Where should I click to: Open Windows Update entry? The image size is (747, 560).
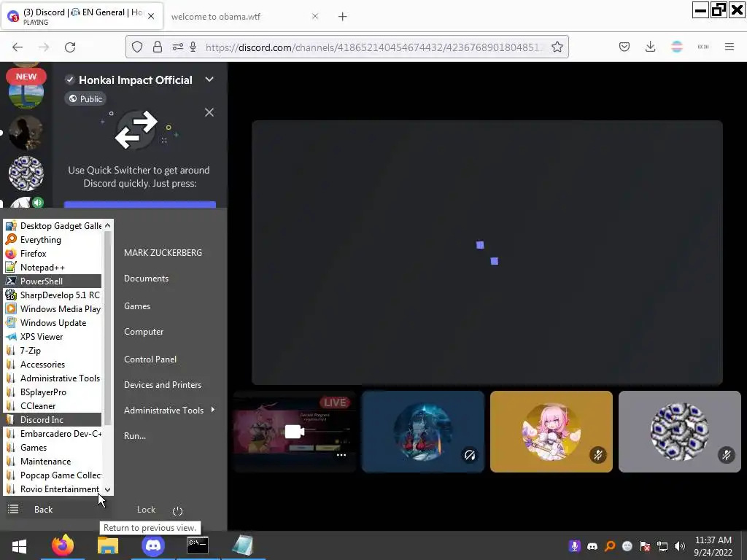click(53, 322)
